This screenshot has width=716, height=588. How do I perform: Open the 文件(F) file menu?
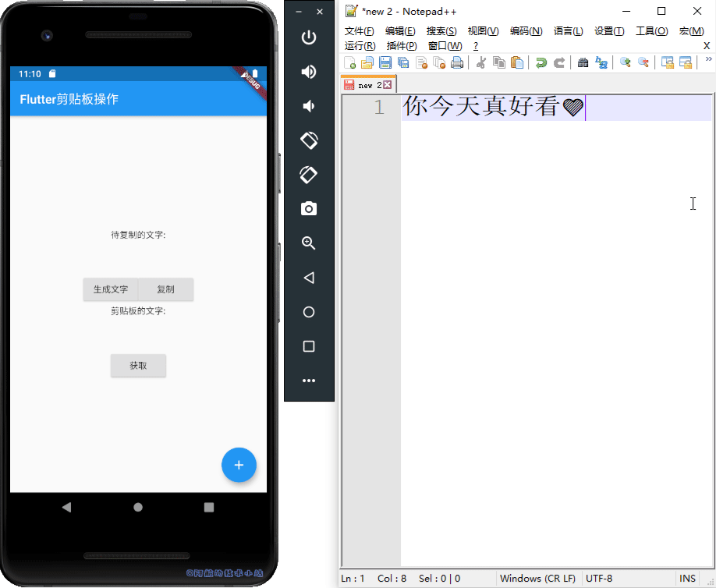point(360,31)
